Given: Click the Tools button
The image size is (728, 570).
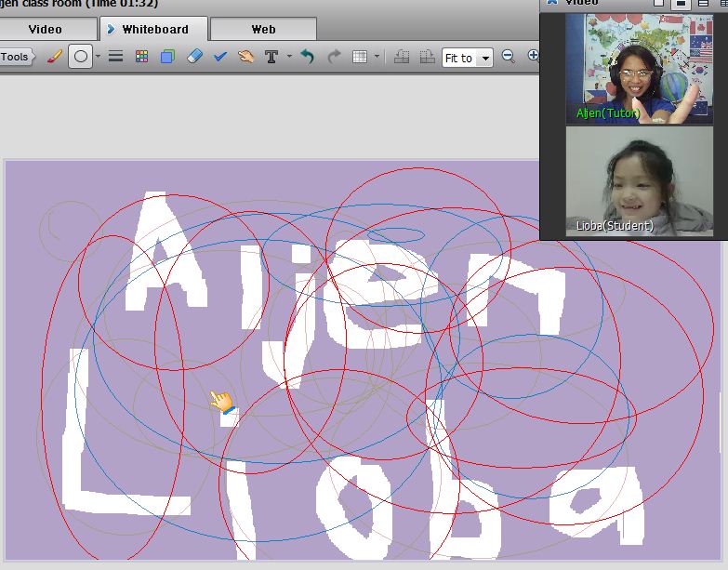Looking at the screenshot, I should pyautogui.click(x=15, y=57).
